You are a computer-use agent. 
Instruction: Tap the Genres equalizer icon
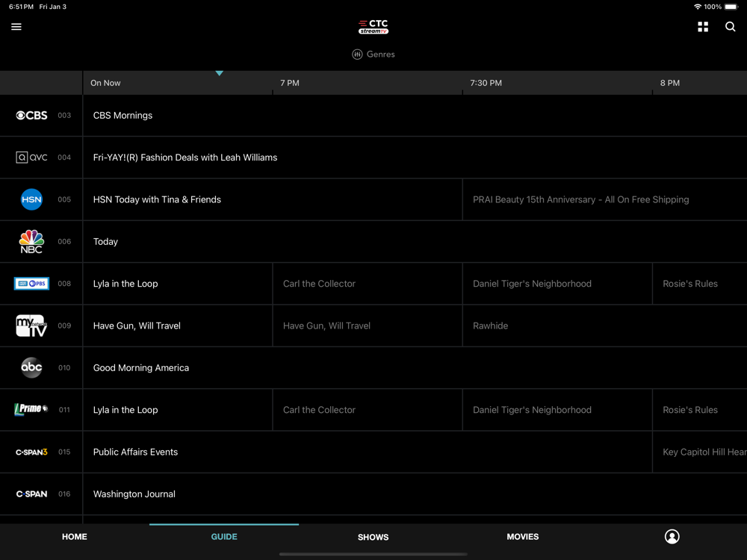click(357, 55)
